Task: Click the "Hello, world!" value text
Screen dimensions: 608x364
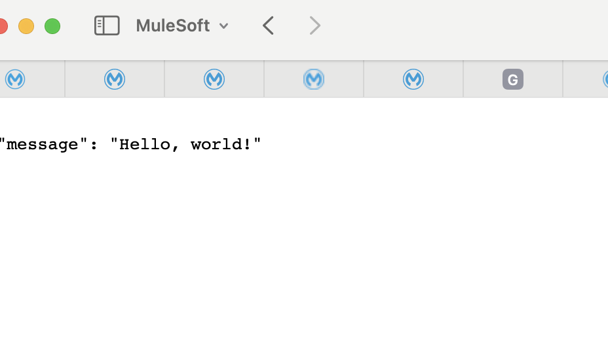Action: point(185,145)
